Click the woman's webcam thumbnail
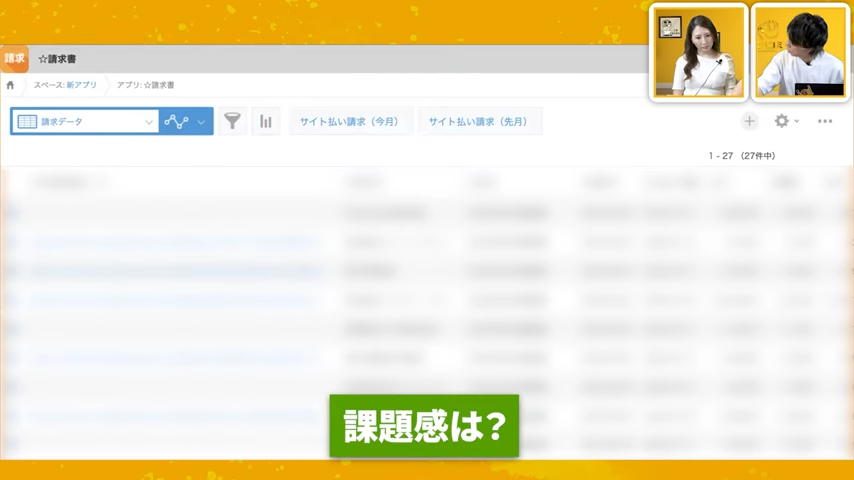854x480 pixels. click(698, 52)
